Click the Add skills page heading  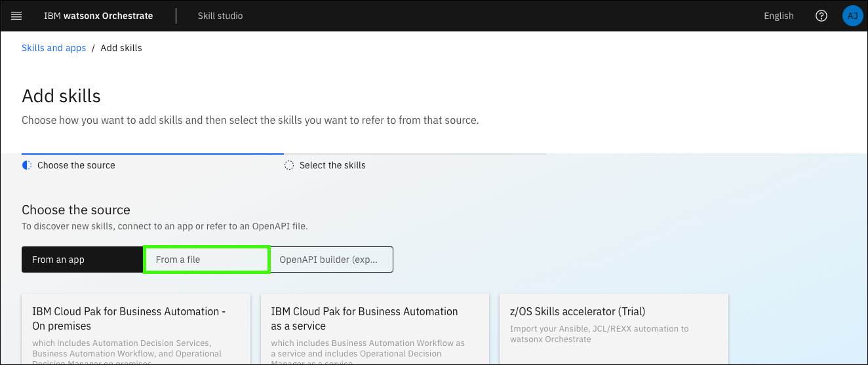coord(61,96)
